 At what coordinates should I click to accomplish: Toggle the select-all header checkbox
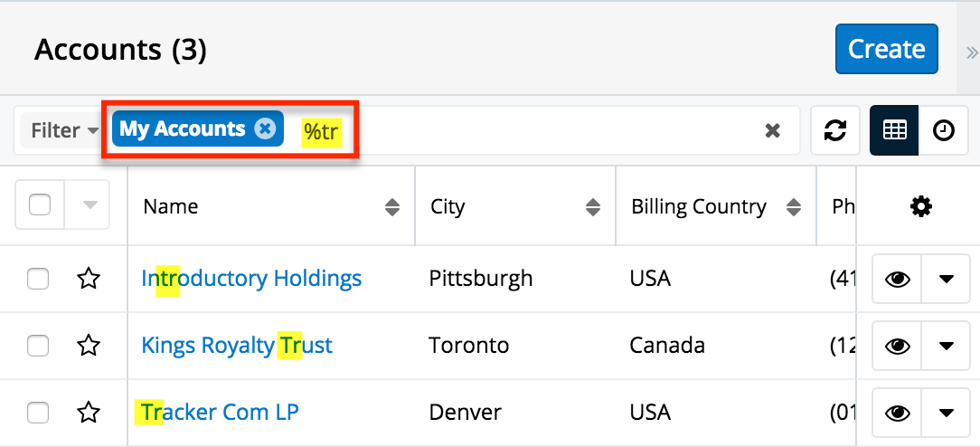point(40,204)
